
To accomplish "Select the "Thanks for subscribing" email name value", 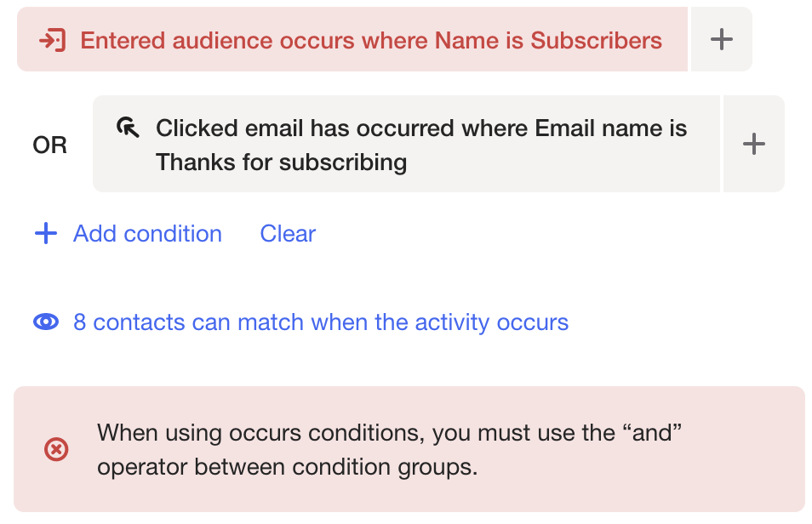I will click(x=281, y=162).
